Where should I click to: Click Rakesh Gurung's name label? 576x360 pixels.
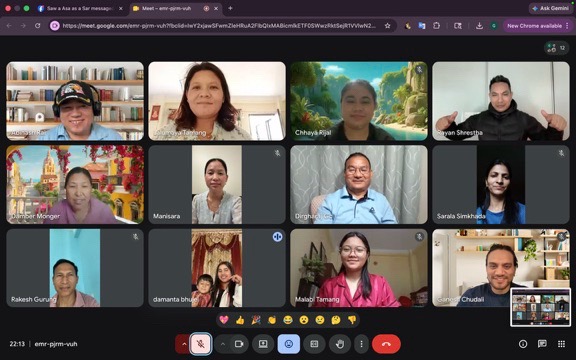pyautogui.click(x=33, y=299)
